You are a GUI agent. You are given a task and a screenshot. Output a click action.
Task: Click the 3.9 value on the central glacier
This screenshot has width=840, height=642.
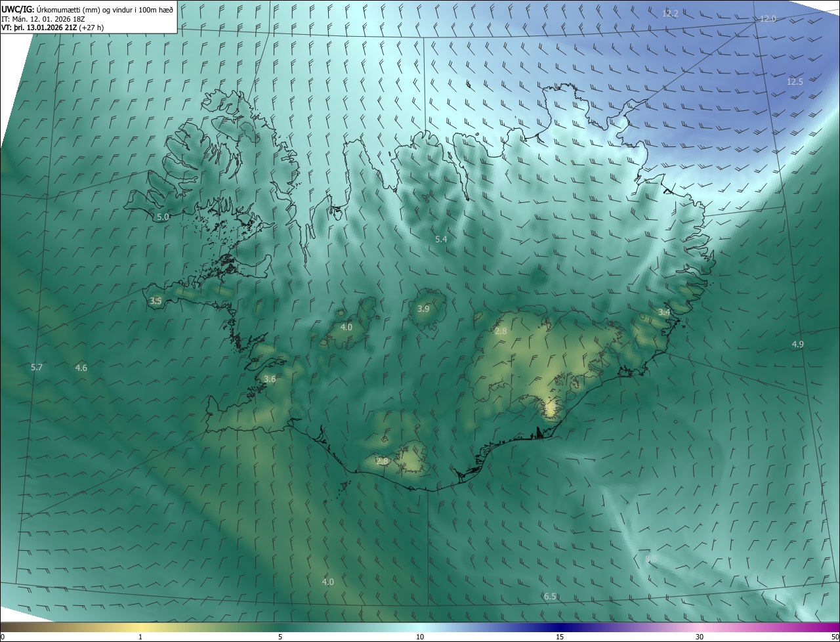[423, 309]
